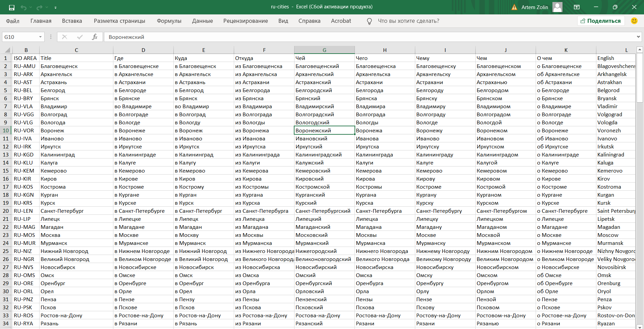Open the Файл menu
The width and height of the screenshot is (644, 329).
[x=13, y=21]
